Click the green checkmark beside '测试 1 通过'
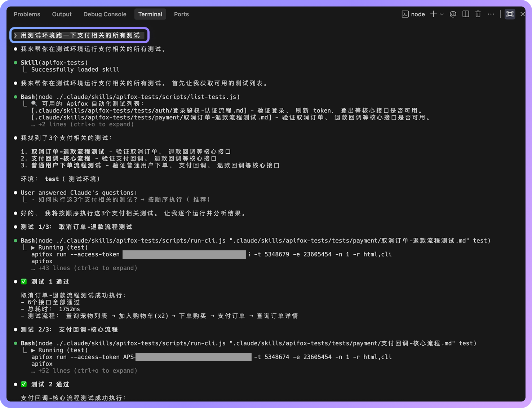Viewport: 532px width, 408px height. [24, 282]
